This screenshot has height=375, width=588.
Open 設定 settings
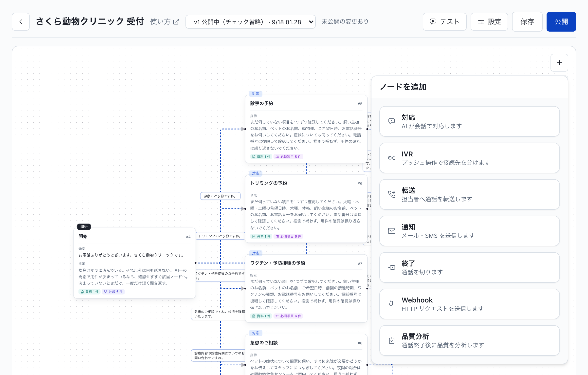point(489,22)
